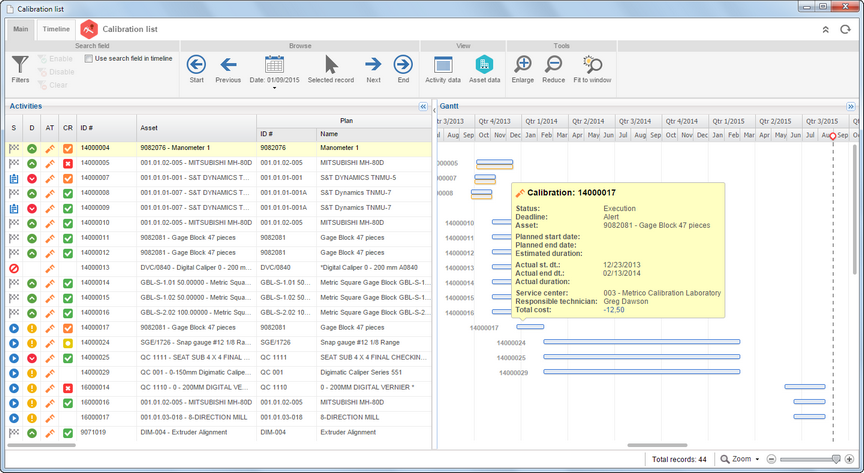The width and height of the screenshot is (864, 473).
Task: Click Gantt bar for 14000024
Action: pyautogui.click(x=641, y=342)
